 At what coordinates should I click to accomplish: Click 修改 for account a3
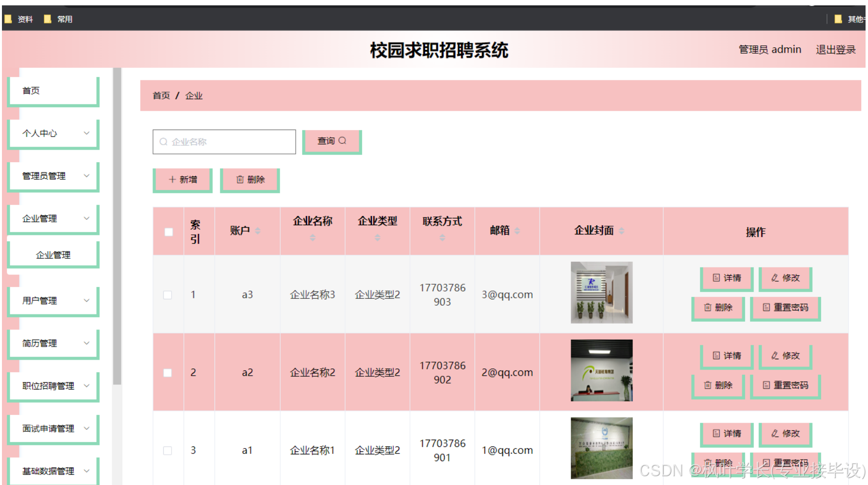785,278
